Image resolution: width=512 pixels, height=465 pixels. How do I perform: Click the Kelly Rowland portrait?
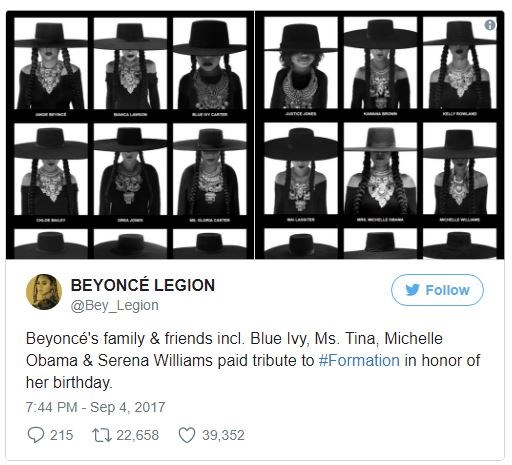coord(460,63)
